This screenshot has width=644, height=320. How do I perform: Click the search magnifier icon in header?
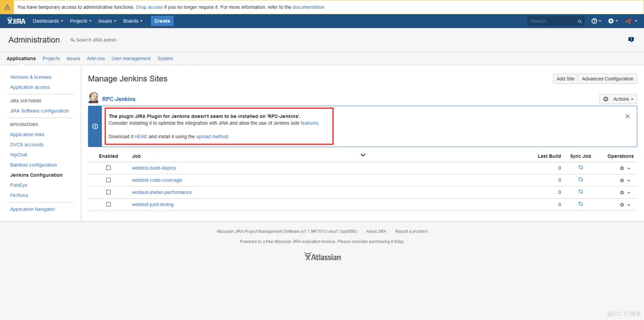579,21
